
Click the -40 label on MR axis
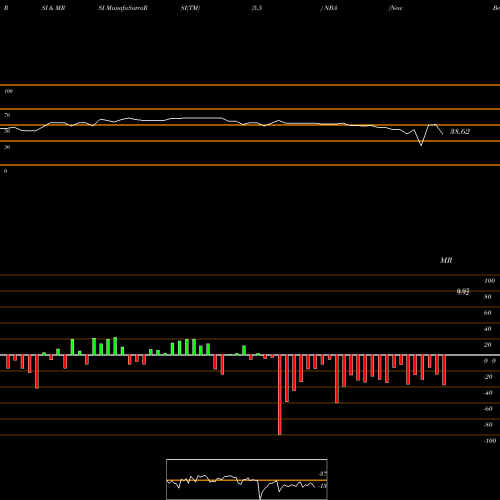point(488,393)
